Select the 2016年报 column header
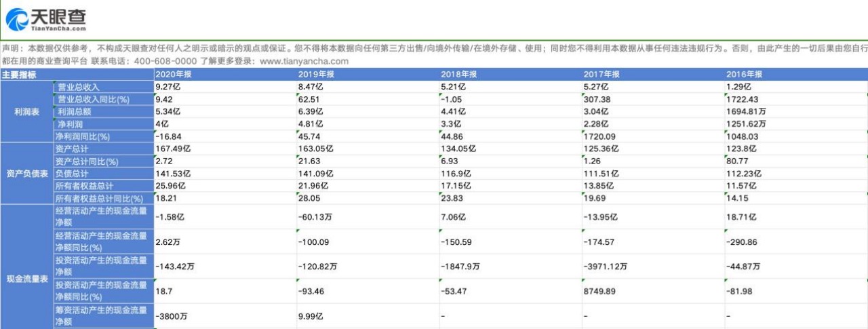This screenshot has width=868, height=329. pyautogui.click(x=744, y=75)
